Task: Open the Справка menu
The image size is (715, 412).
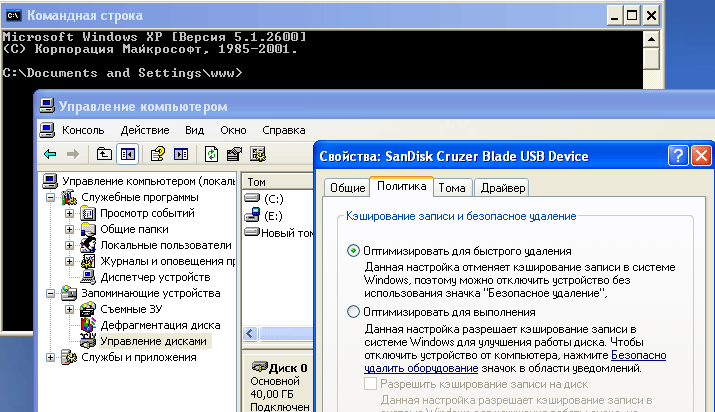Action: click(x=284, y=130)
